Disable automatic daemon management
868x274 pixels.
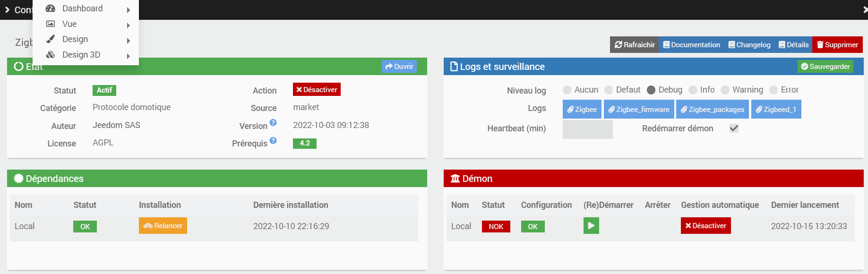pos(705,226)
